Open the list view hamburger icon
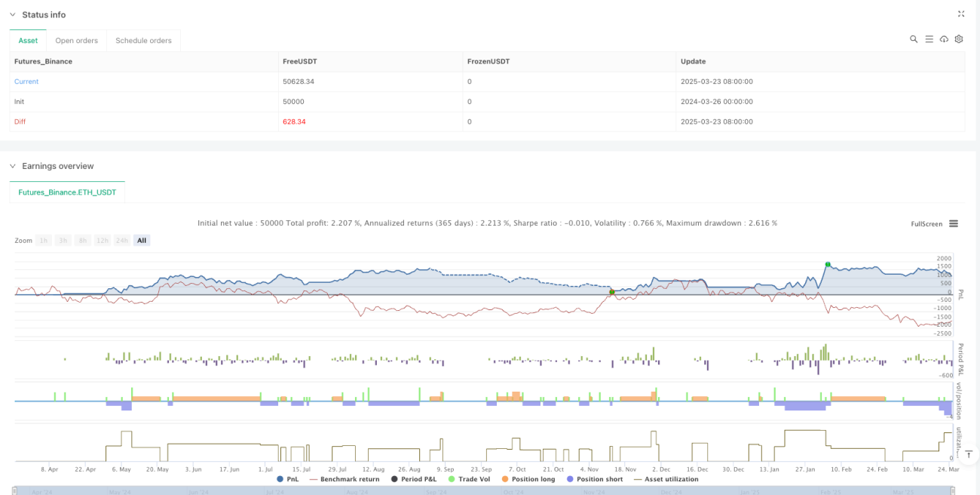The image size is (980, 495). pos(929,39)
